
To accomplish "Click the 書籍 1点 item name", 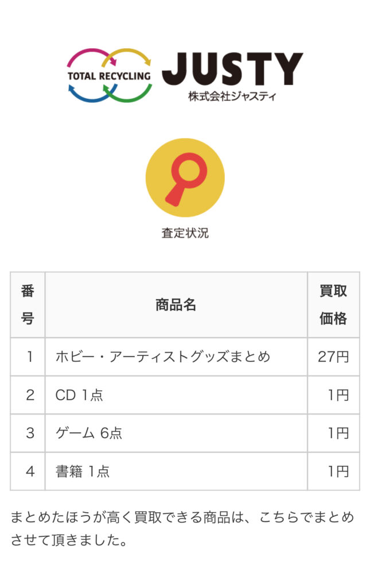I will coord(83,471).
